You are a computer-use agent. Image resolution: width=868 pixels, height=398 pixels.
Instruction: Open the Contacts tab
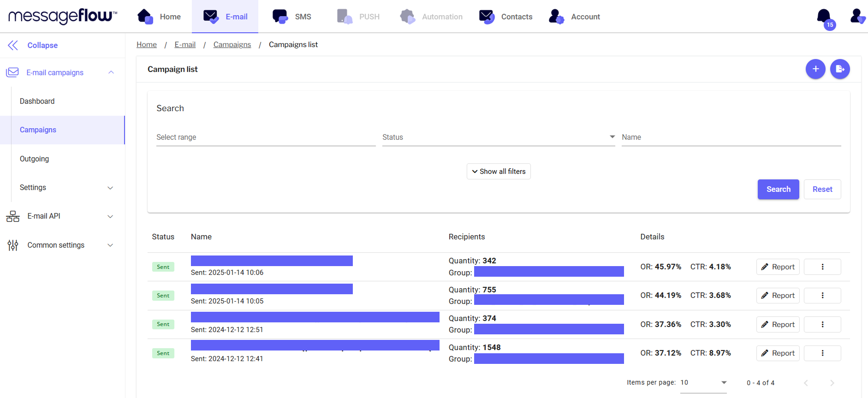(505, 17)
